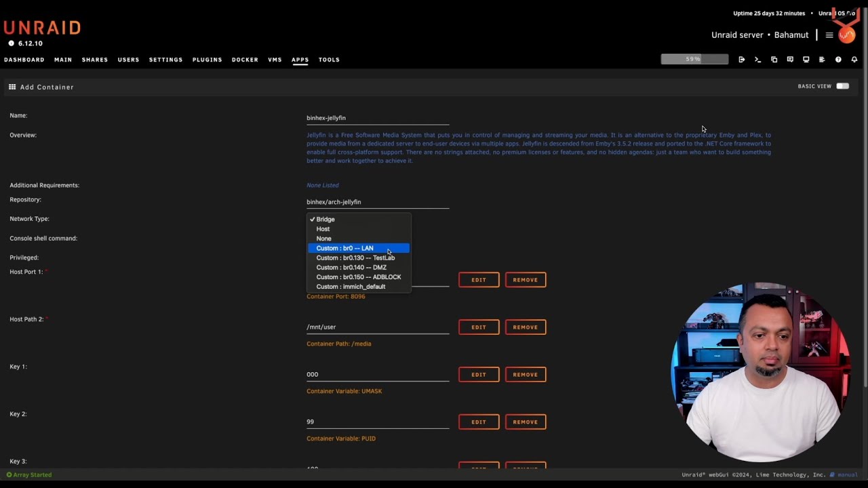This screenshot has width=868, height=488.
Task: Select Custom : br0.130 -- TestLab option
Action: tap(359, 258)
